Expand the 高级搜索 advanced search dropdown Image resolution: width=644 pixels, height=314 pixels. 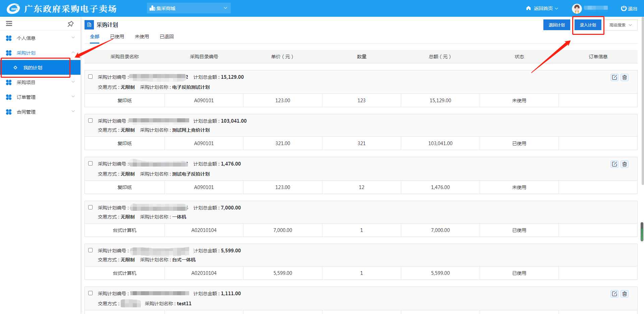(x=620, y=25)
